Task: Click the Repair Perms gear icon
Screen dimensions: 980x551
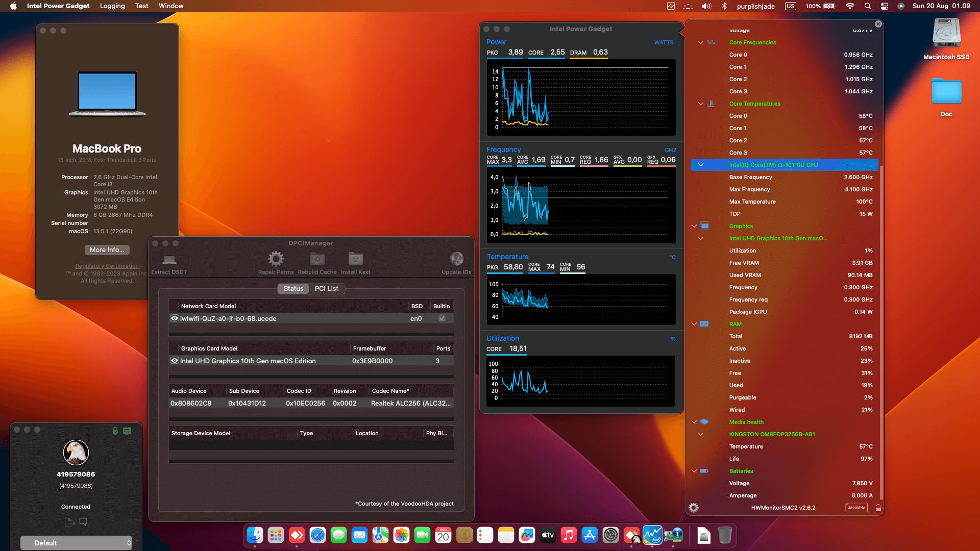Action: tap(276, 259)
